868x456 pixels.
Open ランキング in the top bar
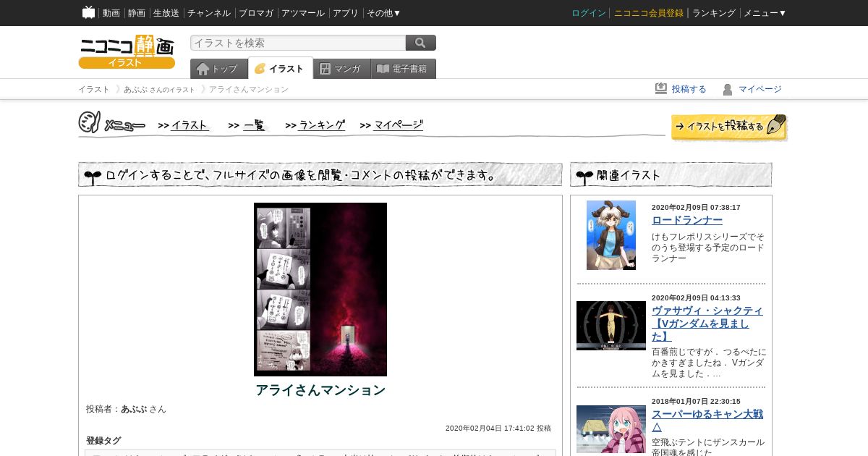tap(714, 13)
